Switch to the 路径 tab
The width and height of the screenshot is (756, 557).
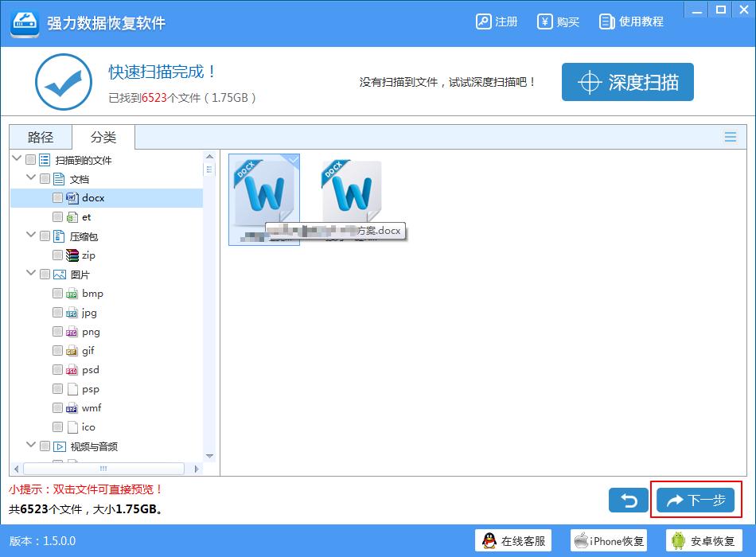click(40, 137)
